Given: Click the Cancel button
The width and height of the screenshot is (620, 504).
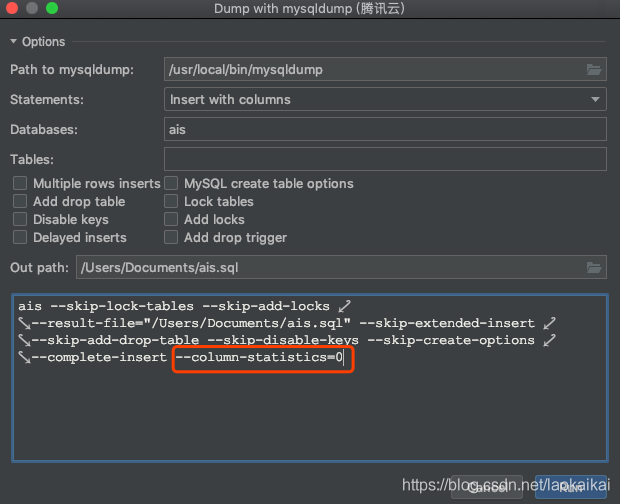Looking at the screenshot, I should (x=487, y=487).
